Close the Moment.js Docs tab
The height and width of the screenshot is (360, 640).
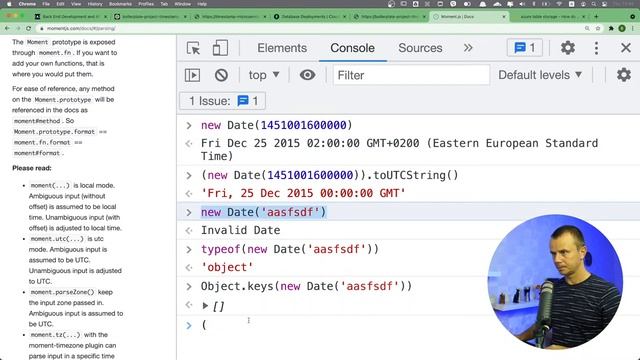(x=504, y=17)
